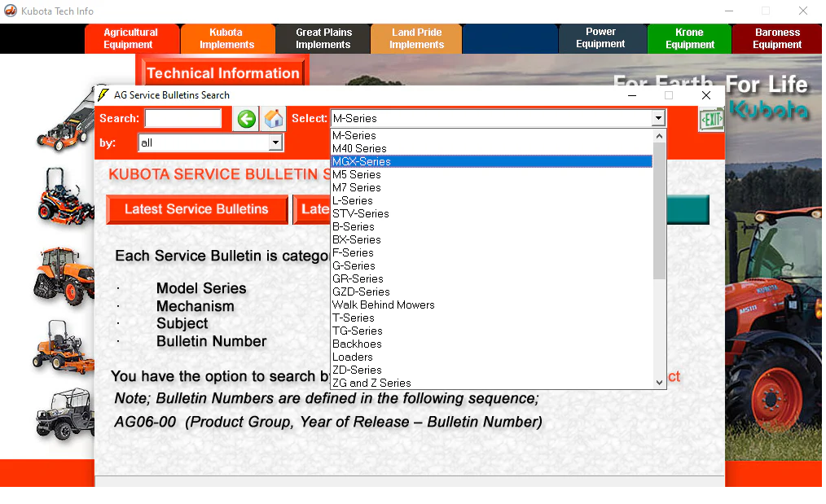
Task: Collapse the Select series dropdown arrow
Action: pos(658,119)
